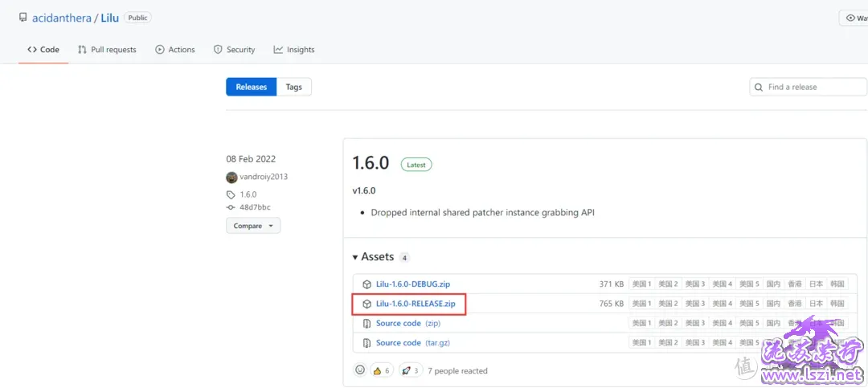Toggle the rocket reaction
The width and height of the screenshot is (868, 388).
tap(410, 370)
